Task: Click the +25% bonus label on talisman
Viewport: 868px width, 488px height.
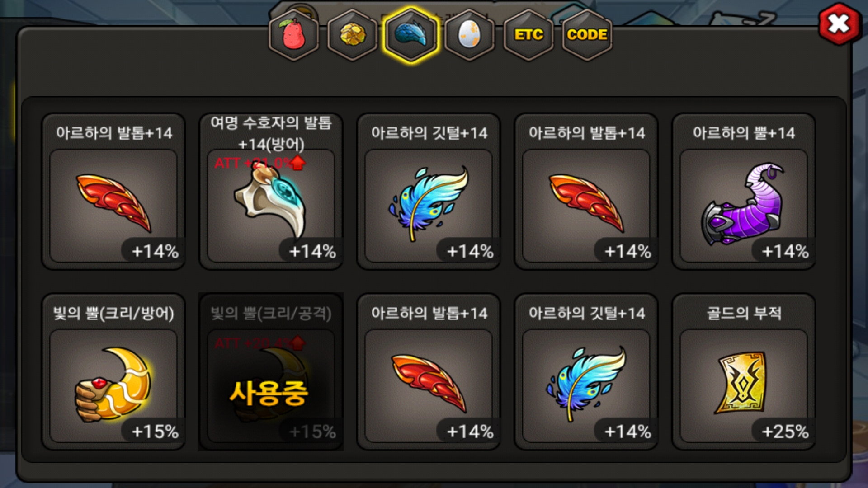Action: [785, 432]
